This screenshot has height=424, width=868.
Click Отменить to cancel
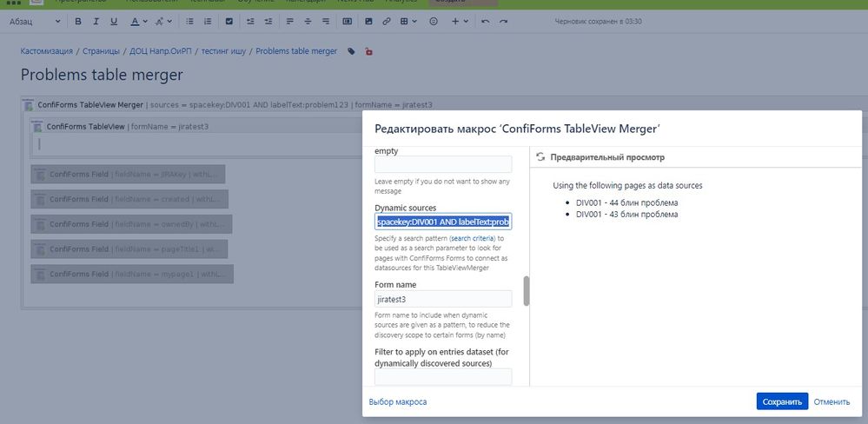tap(832, 402)
